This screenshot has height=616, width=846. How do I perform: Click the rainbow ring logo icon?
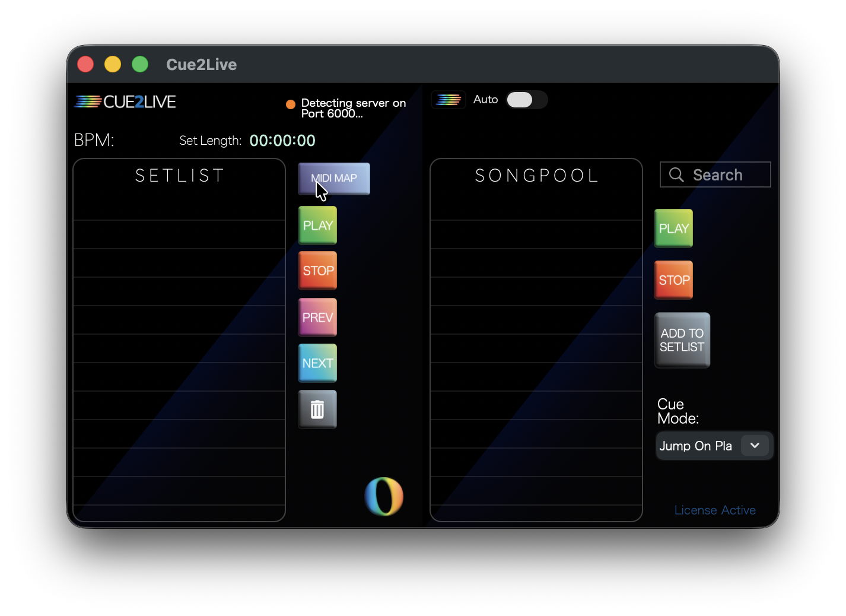[384, 497]
